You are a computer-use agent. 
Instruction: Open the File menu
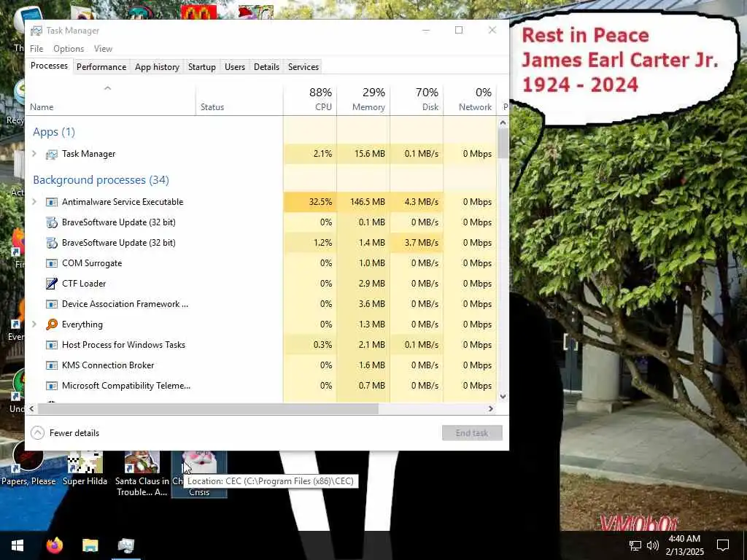coord(36,49)
